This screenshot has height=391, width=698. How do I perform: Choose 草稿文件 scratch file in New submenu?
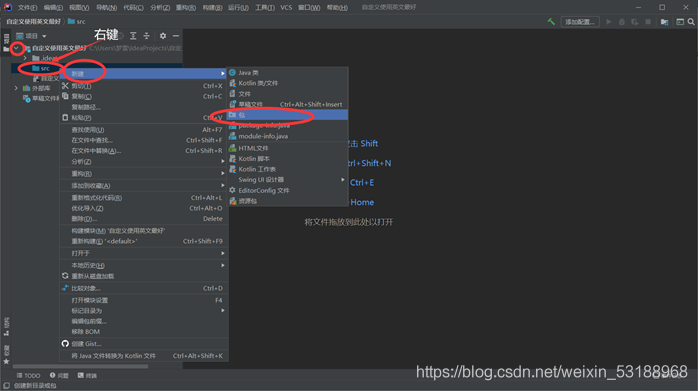point(288,104)
